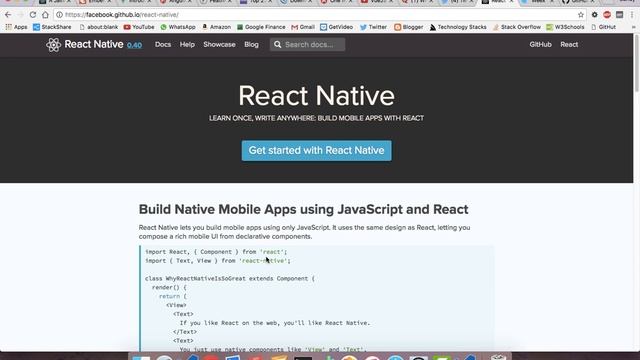Click Get started with React Native button
Screen dimensions: 640x360
316,151
